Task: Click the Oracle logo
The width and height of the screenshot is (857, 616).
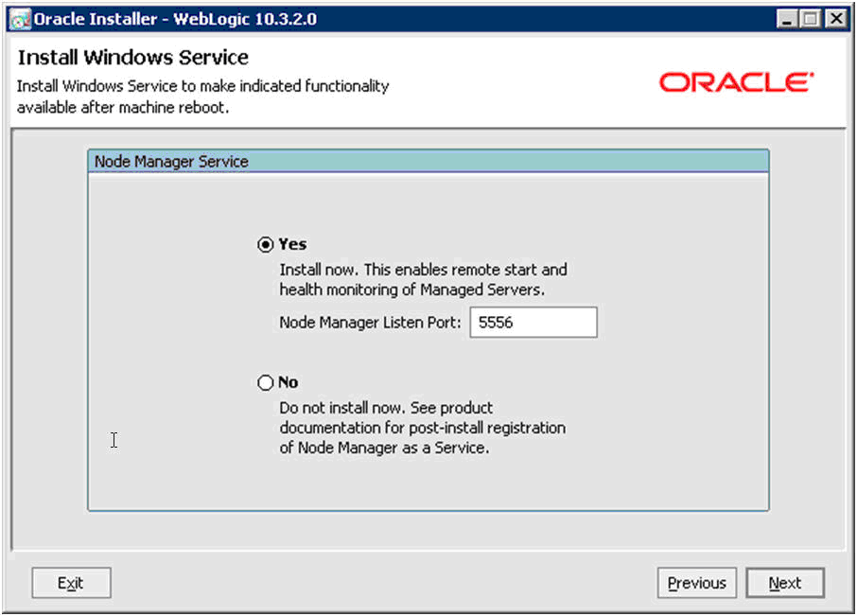Action: [x=736, y=82]
